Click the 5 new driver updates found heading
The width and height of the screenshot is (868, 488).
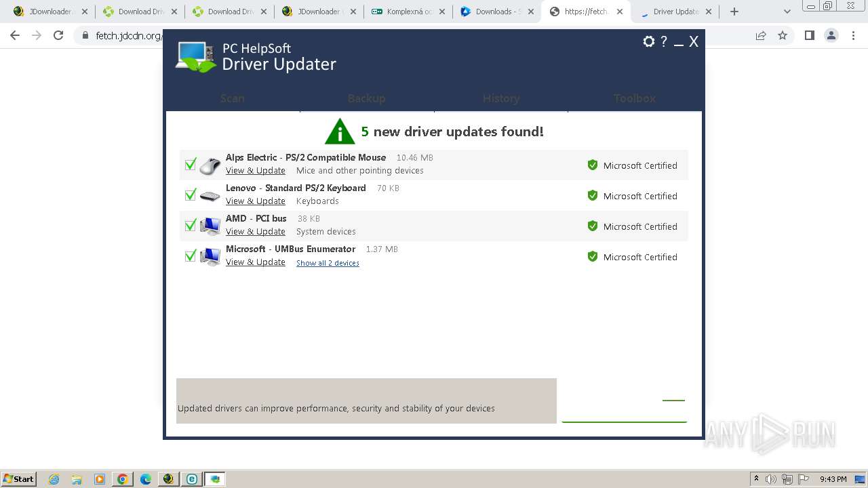point(452,131)
